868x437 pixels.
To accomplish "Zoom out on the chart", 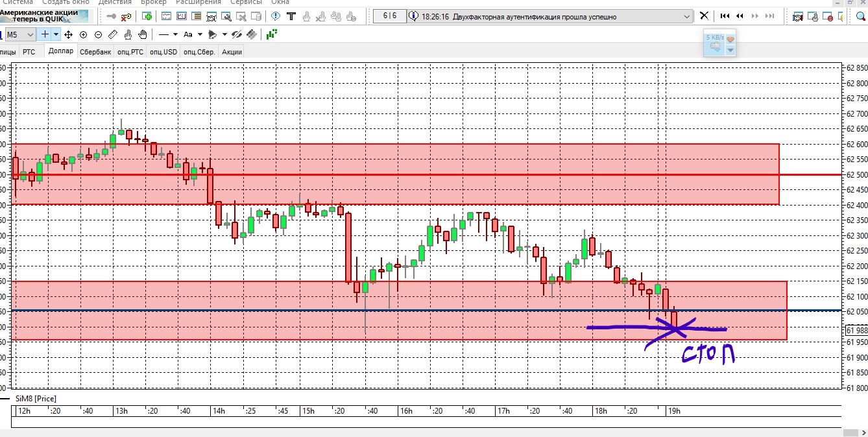I will click(98, 34).
